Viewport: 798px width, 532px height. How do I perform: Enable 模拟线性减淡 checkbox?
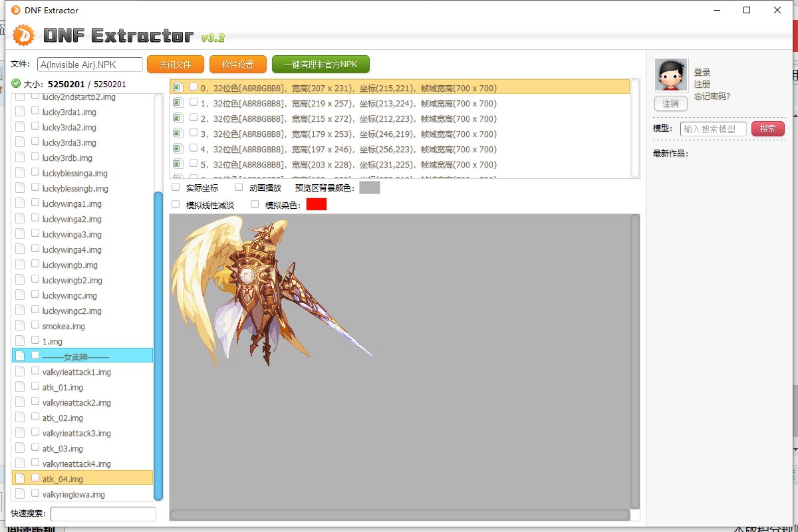(x=176, y=205)
